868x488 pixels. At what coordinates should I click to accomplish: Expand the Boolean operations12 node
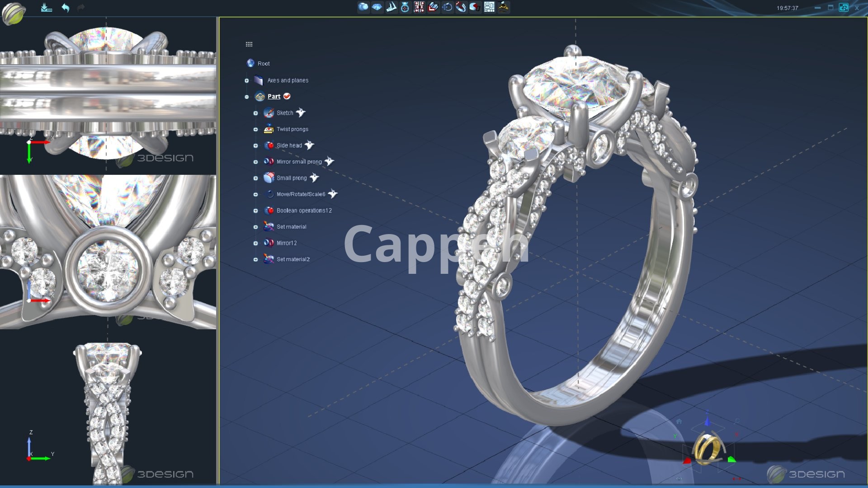tap(255, 211)
